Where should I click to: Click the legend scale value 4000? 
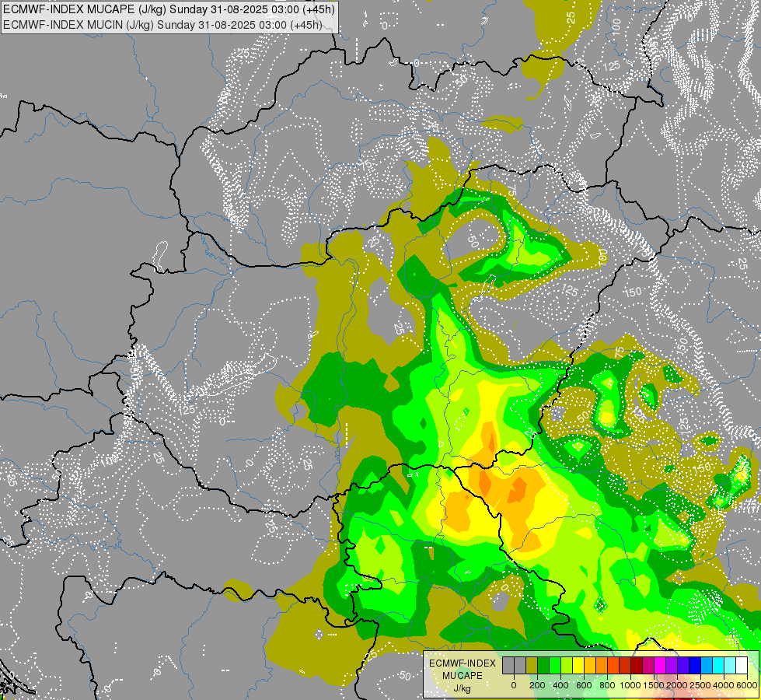tap(724, 685)
